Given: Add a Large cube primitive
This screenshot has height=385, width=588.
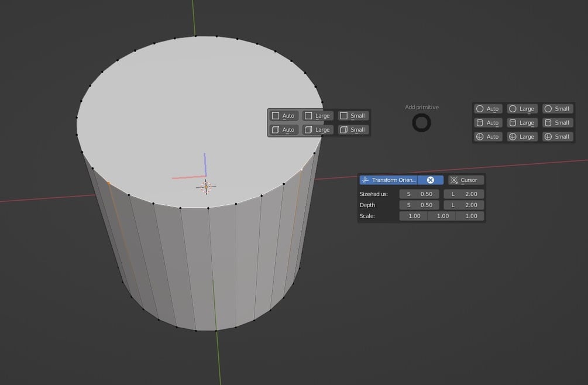Looking at the screenshot, I should click(x=318, y=130).
